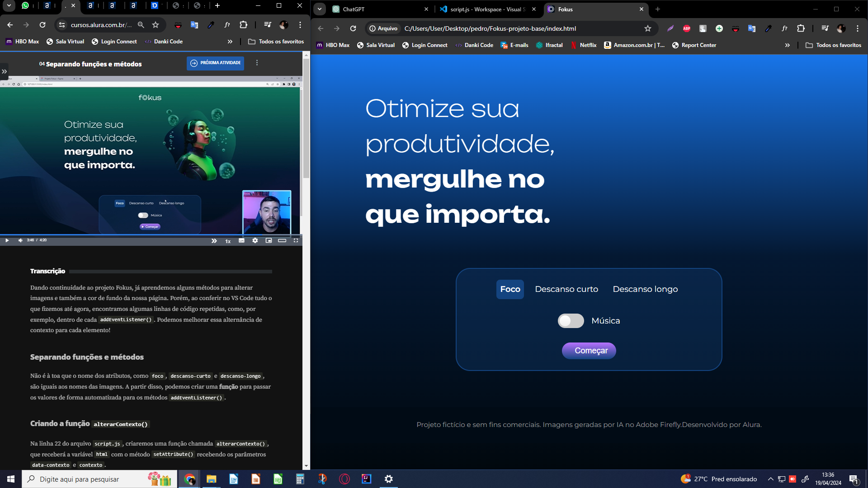Viewport: 868px width, 488px height.
Task: Expand the Alura course sidebar chevrons
Action: (x=4, y=71)
